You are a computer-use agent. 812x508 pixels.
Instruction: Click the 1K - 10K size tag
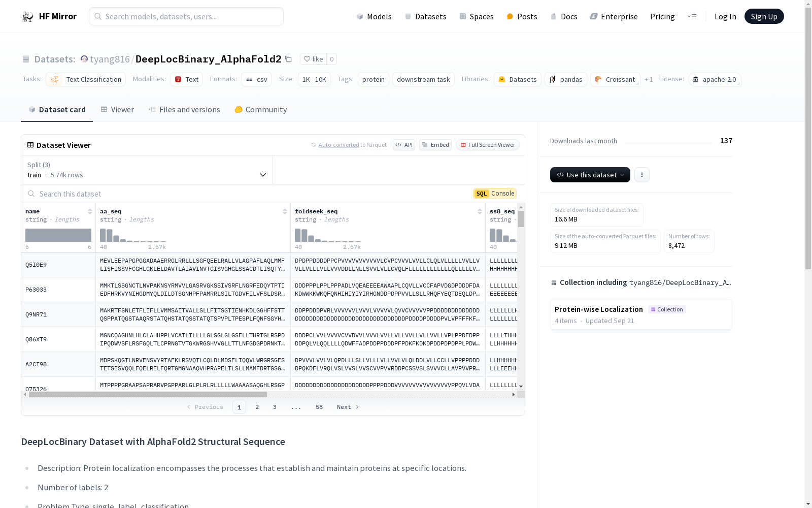pyautogui.click(x=314, y=79)
